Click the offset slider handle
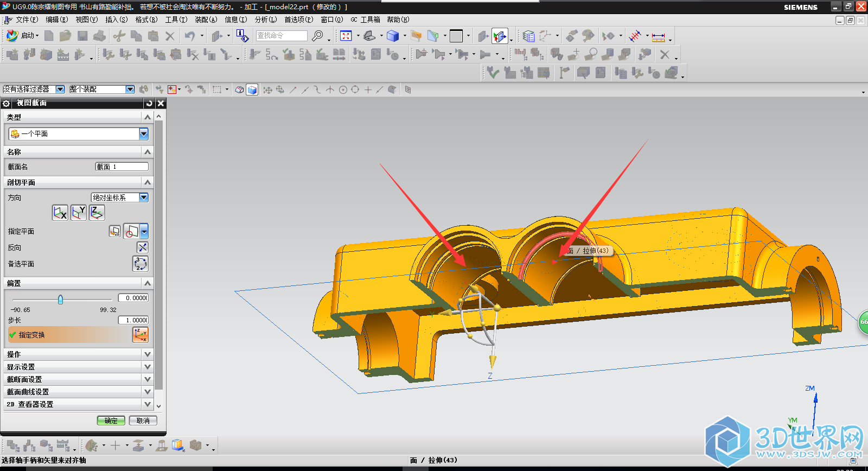868x471 pixels. click(60, 300)
